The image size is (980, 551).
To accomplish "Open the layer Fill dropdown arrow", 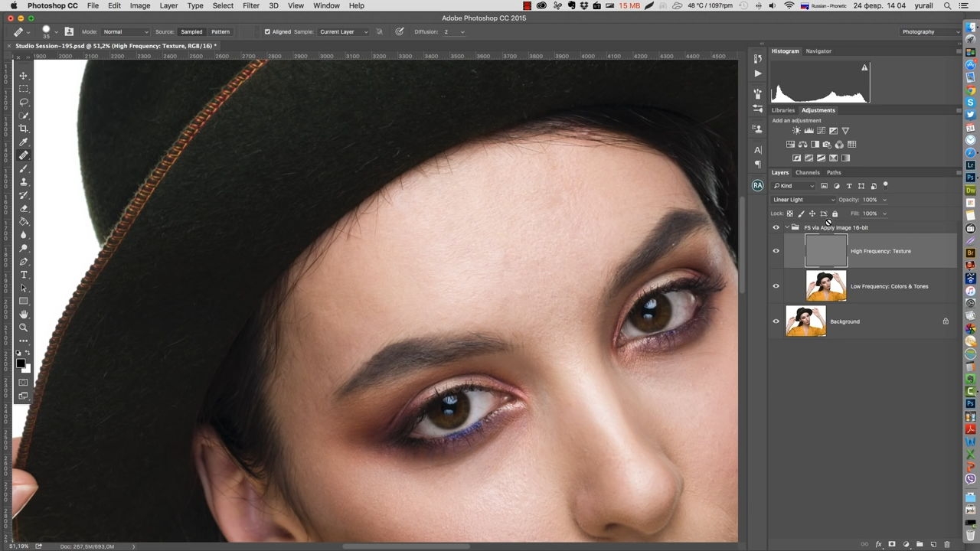I will pyautogui.click(x=885, y=214).
